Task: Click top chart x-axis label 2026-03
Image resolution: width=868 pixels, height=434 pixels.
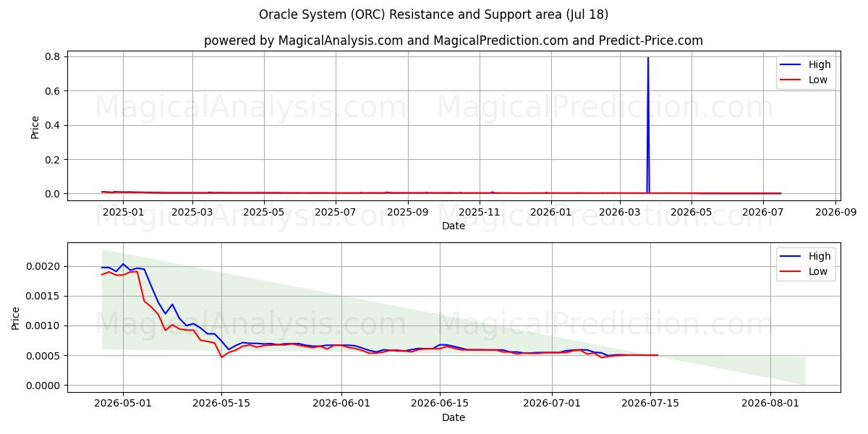Action: pos(621,212)
